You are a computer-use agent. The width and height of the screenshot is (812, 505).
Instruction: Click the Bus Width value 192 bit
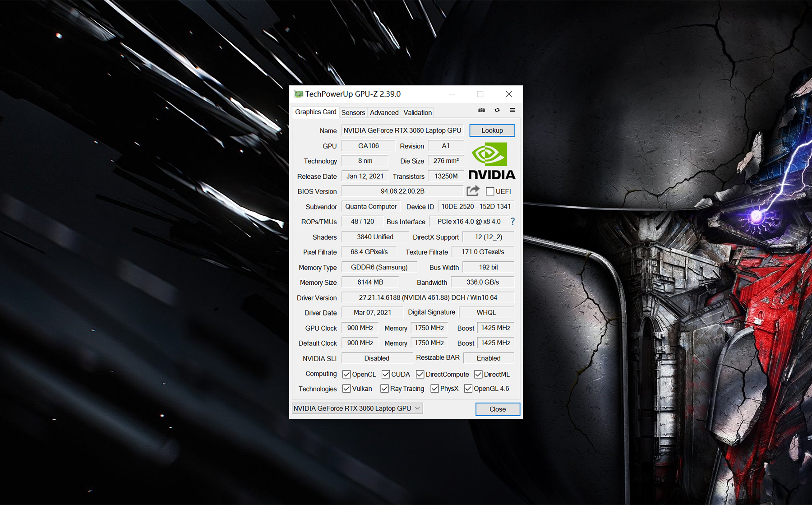coord(488,267)
